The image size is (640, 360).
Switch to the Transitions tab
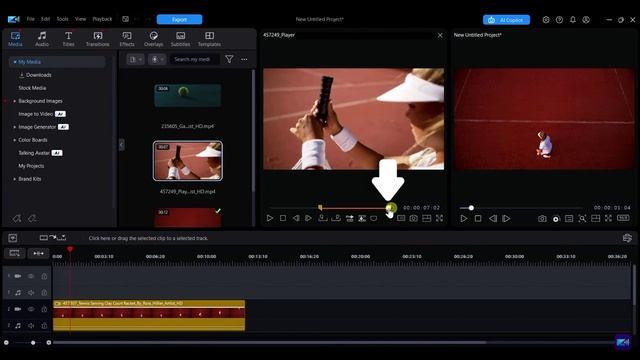[98, 39]
